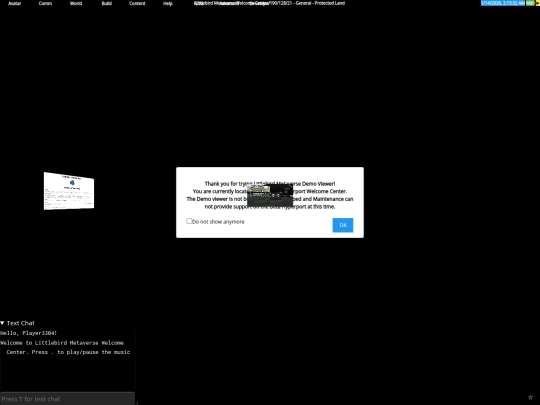The width and height of the screenshot is (540, 405).
Task: Click the Hello, Player3304! chat line
Action: pyautogui.click(x=29, y=333)
